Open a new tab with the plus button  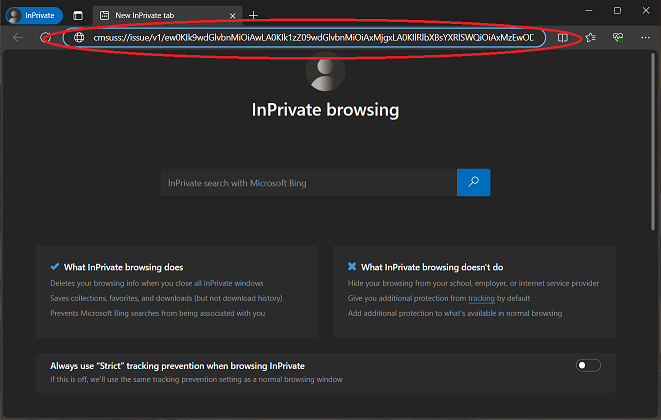pos(253,16)
